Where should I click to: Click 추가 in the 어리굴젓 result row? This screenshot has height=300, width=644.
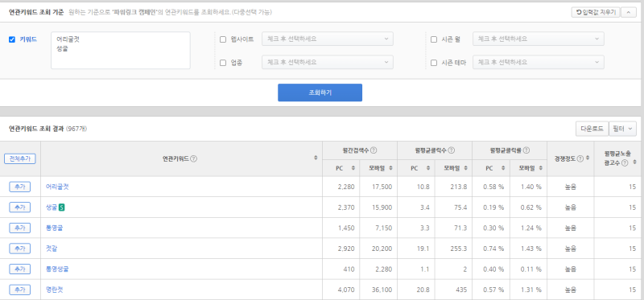coord(19,187)
